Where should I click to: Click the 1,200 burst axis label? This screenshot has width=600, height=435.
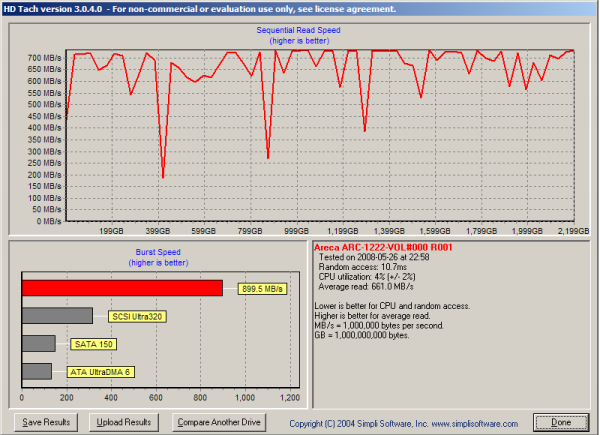coord(290,398)
